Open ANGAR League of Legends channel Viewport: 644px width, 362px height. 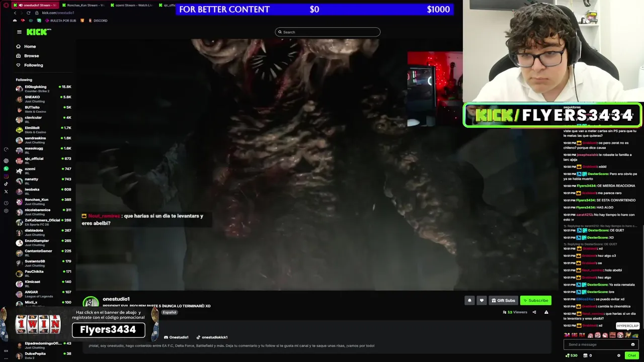(x=43, y=294)
